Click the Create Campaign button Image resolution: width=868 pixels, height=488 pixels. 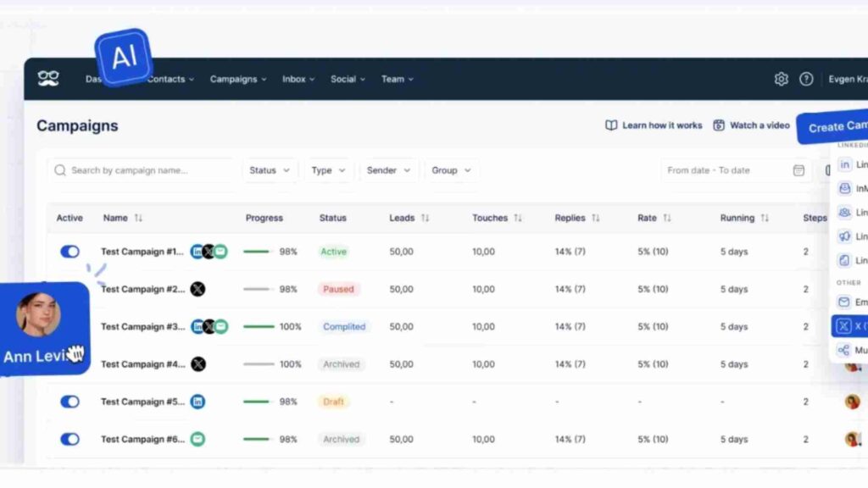pos(835,127)
